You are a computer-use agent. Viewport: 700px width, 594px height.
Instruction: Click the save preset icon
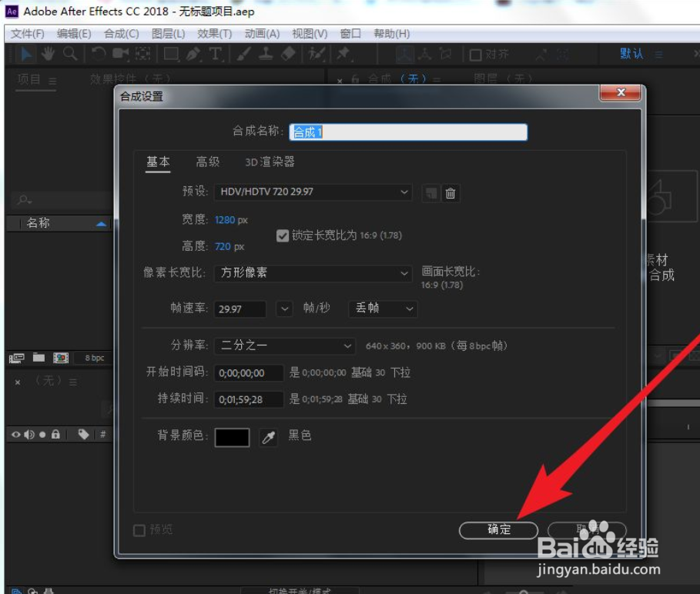(430, 193)
